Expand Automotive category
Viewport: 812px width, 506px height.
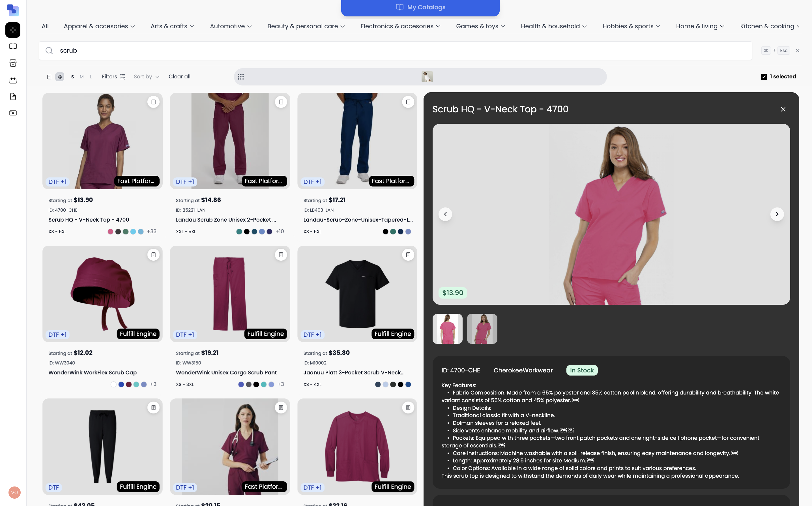click(231, 26)
